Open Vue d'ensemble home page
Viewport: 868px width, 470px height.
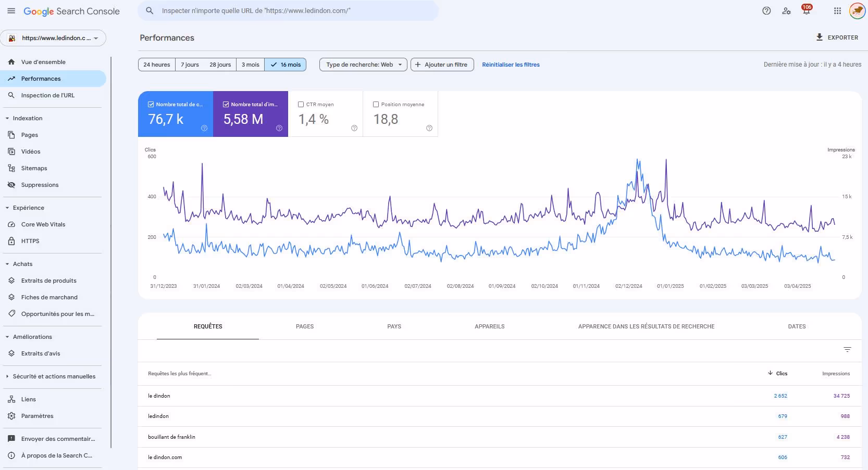tap(54, 62)
